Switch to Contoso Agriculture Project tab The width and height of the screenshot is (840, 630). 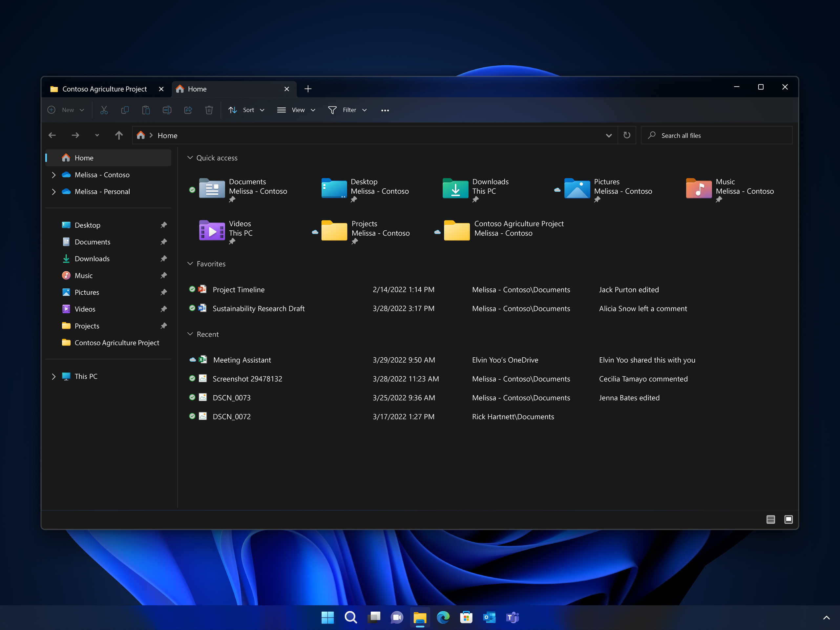pos(104,89)
